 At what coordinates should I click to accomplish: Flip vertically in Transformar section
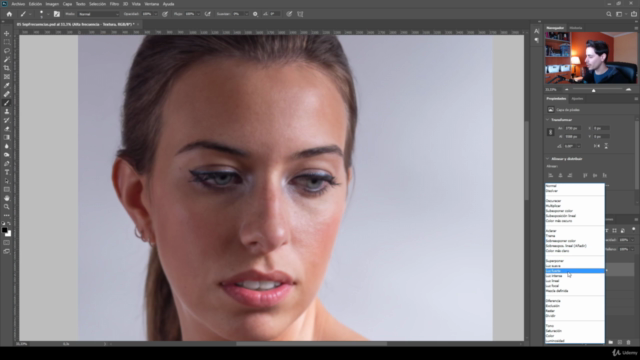[606, 146]
